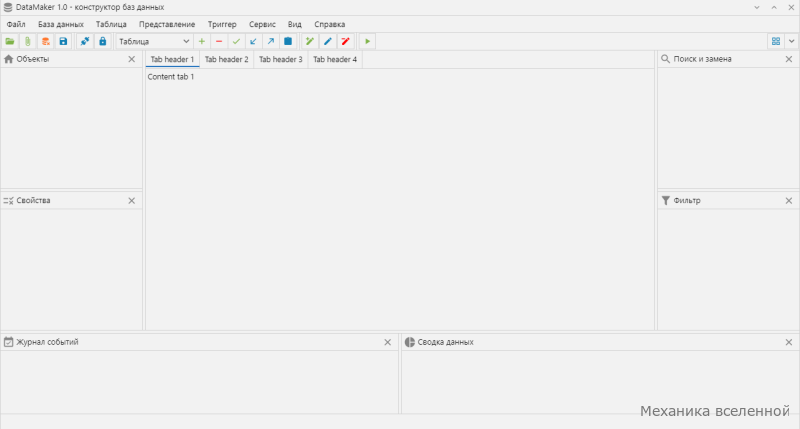The image size is (800, 429).
Task: Click the Объекты panel title
Action: click(33, 59)
